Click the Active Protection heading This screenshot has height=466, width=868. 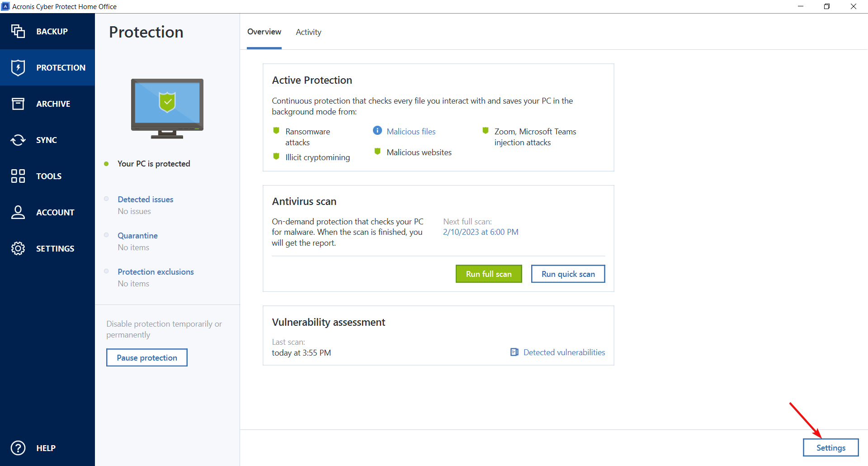(312, 80)
